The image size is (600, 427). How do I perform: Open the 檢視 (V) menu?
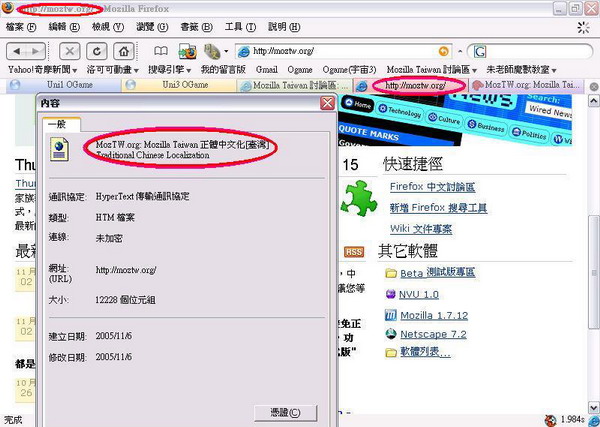(x=108, y=27)
